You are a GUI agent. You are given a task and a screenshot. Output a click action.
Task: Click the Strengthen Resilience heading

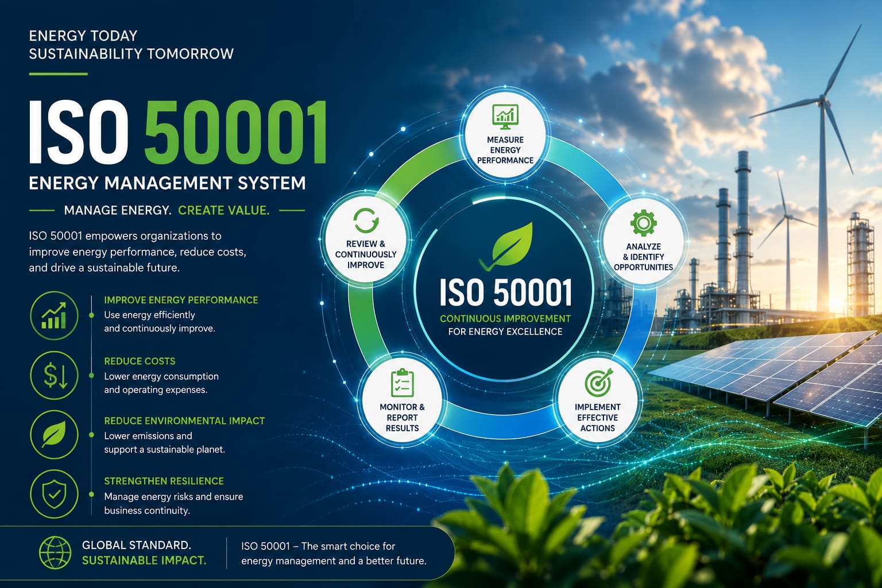[x=164, y=481]
